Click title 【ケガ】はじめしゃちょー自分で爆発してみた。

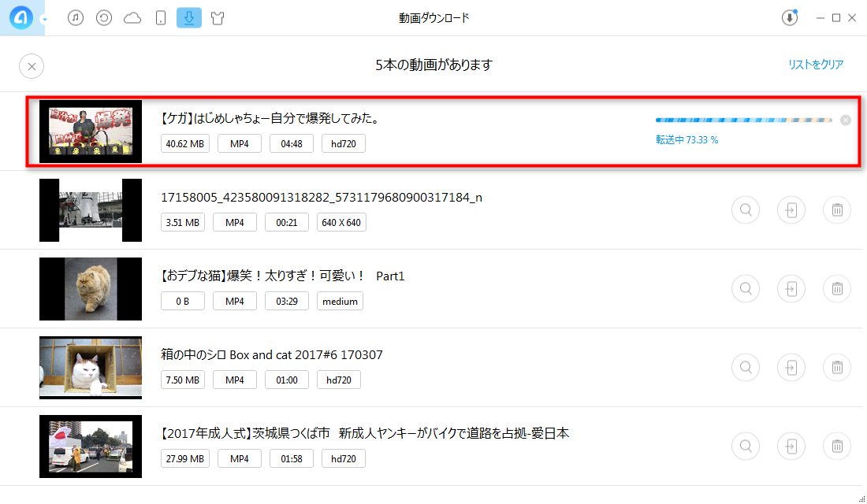point(270,118)
